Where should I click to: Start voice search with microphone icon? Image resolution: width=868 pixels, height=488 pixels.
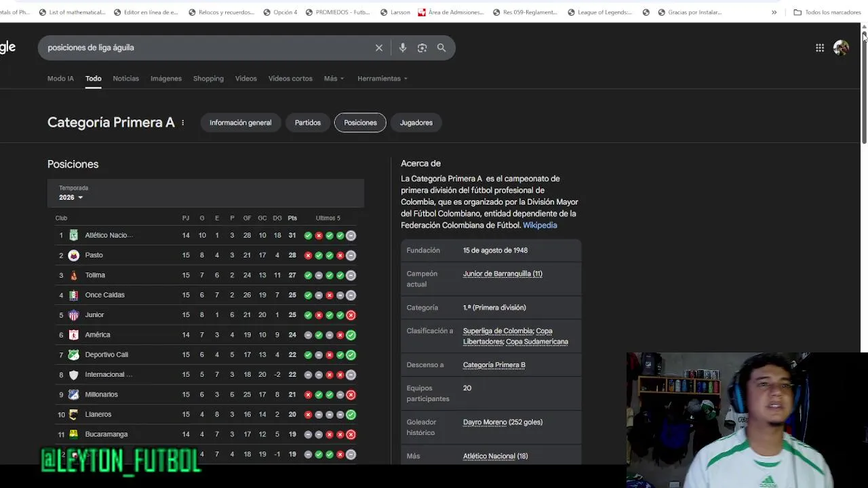click(403, 47)
